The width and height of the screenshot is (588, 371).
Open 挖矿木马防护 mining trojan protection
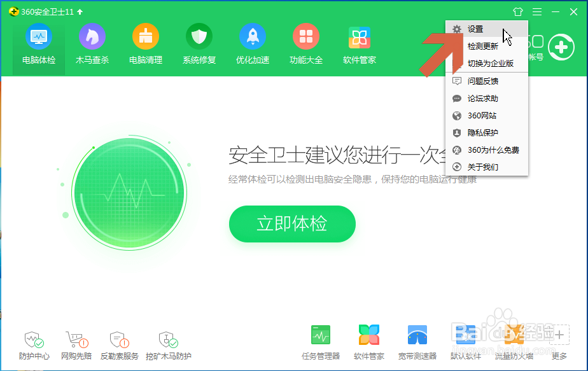pyautogui.click(x=169, y=346)
